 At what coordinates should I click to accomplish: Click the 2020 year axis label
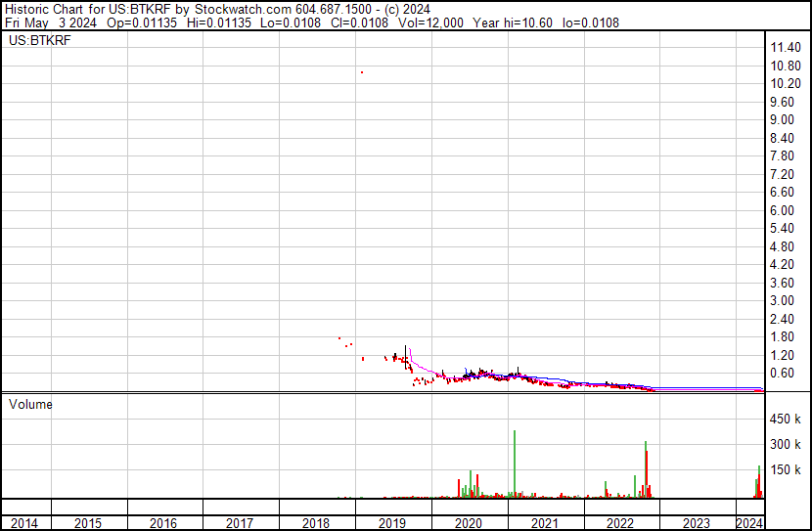coord(469,523)
